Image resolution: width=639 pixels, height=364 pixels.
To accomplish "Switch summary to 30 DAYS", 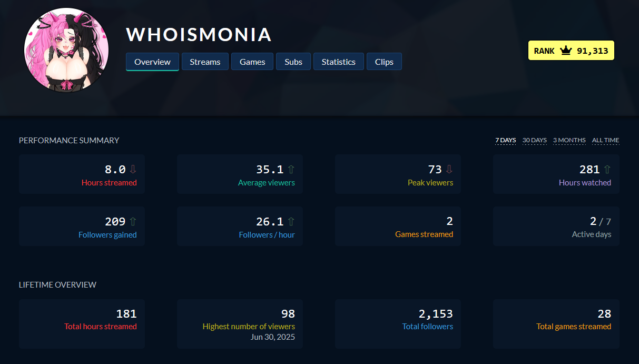I will pyautogui.click(x=535, y=140).
